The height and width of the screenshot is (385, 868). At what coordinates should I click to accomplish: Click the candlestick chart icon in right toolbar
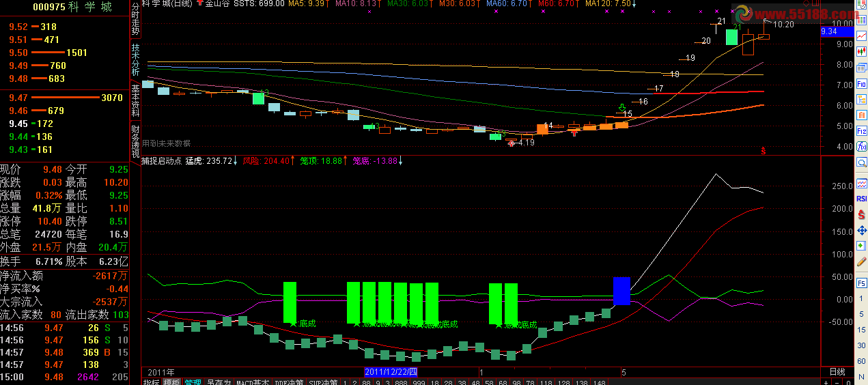(862, 51)
